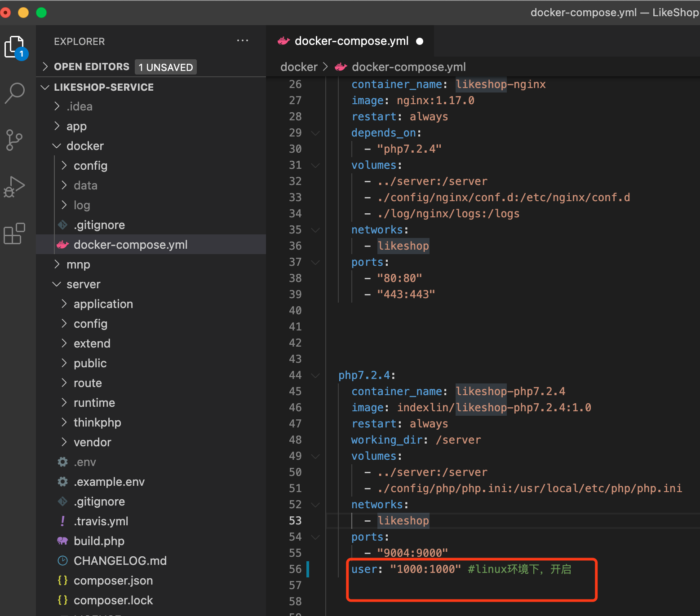Expand the OPEN EDITORS section
This screenshot has height=616, width=700.
pyautogui.click(x=45, y=66)
